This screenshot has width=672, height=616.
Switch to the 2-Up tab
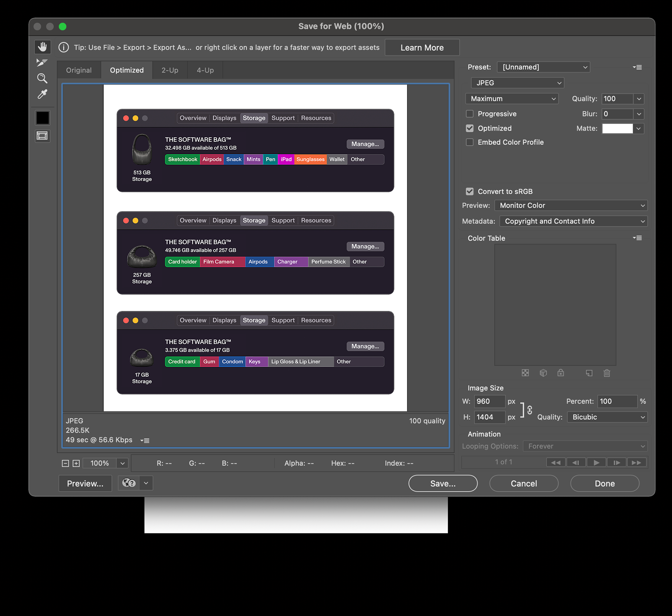(170, 70)
